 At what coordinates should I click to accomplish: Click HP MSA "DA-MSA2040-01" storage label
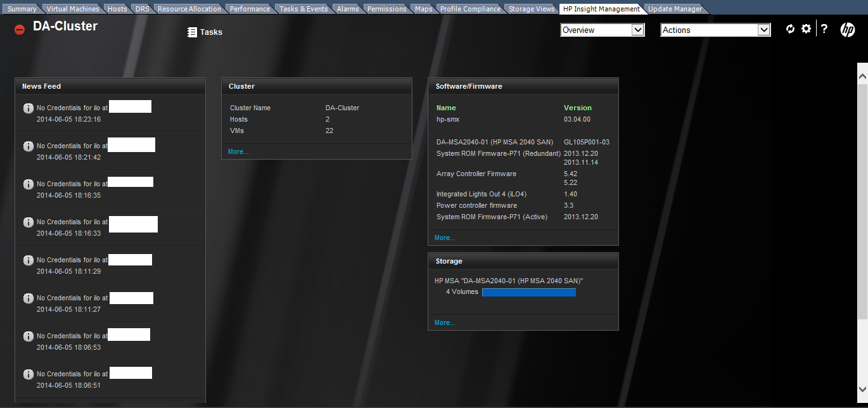(x=509, y=281)
